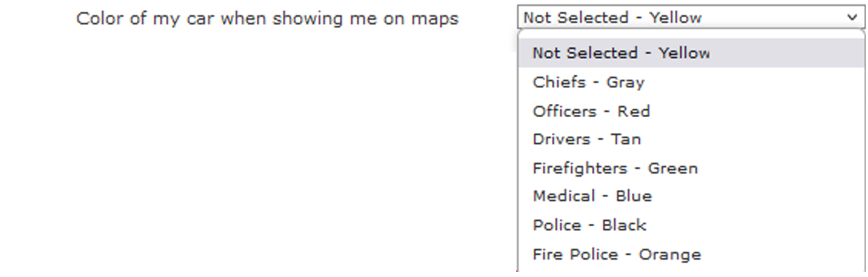Image resolution: width=868 pixels, height=277 pixels.
Task: Set map car color to Blue
Action: (x=691, y=196)
